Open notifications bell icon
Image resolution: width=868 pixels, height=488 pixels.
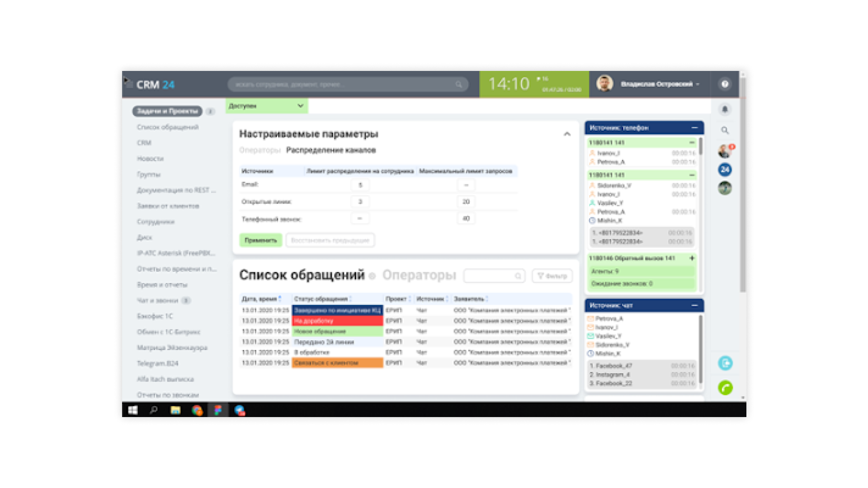click(725, 109)
